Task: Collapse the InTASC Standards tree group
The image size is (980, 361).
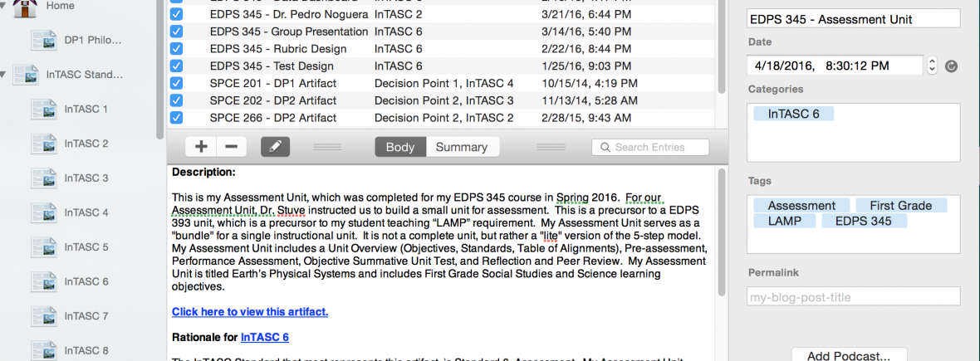Action: (x=5, y=75)
